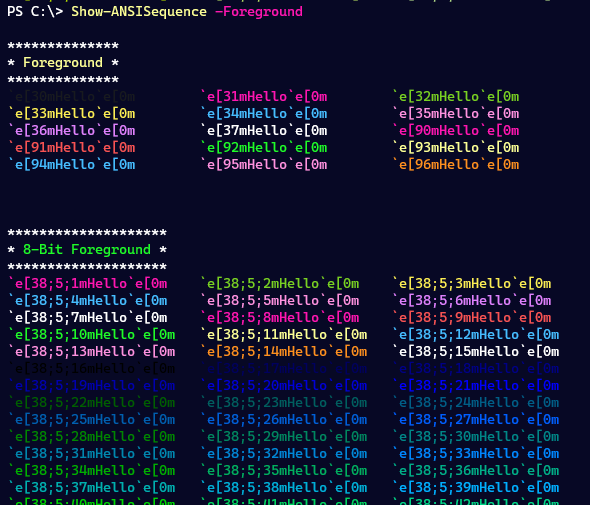The width and height of the screenshot is (590, 505).
Task: Click the `e[38;5;10mHello sample line
Action: [91, 335]
